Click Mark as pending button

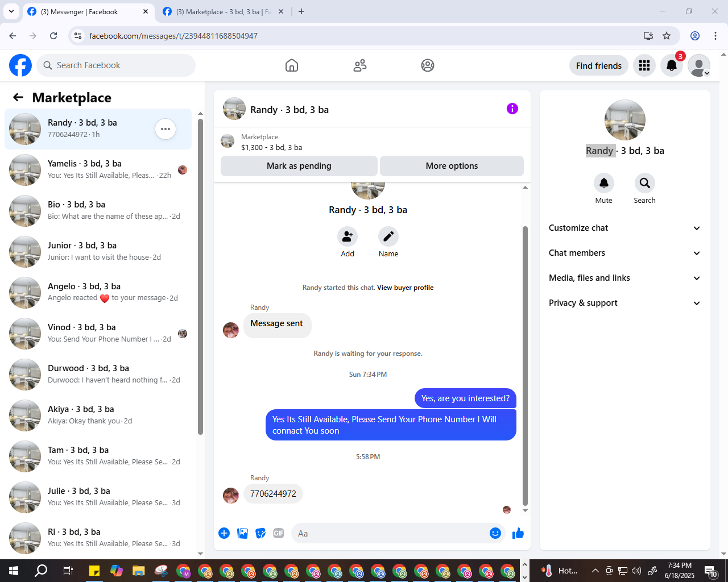tap(299, 166)
